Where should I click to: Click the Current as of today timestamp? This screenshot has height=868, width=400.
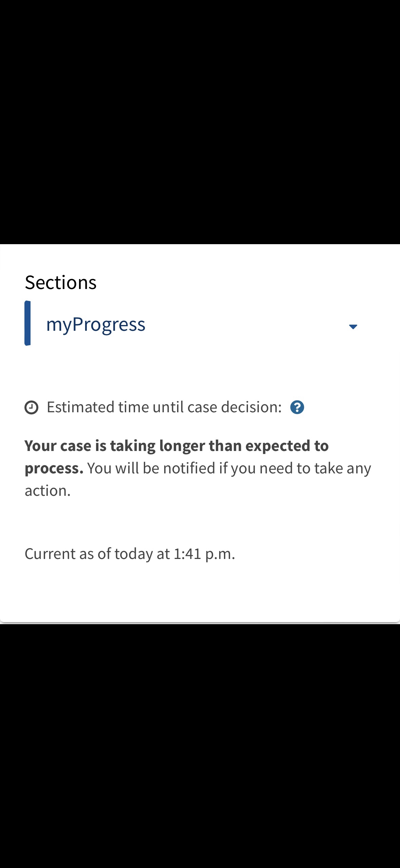pyautogui.click(x=130, y=554)
